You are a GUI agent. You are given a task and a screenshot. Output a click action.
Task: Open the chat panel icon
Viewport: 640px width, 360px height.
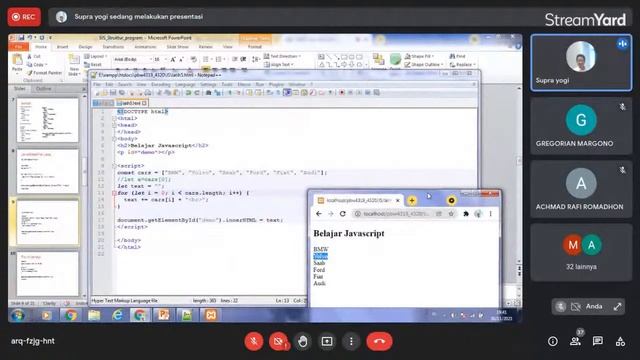click(598, 341)
